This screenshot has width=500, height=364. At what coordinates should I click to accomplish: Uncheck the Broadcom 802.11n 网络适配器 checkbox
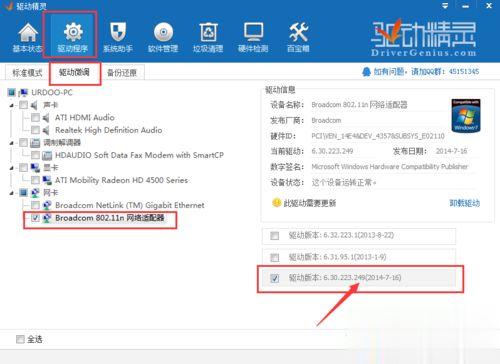(x=35, y=218)
